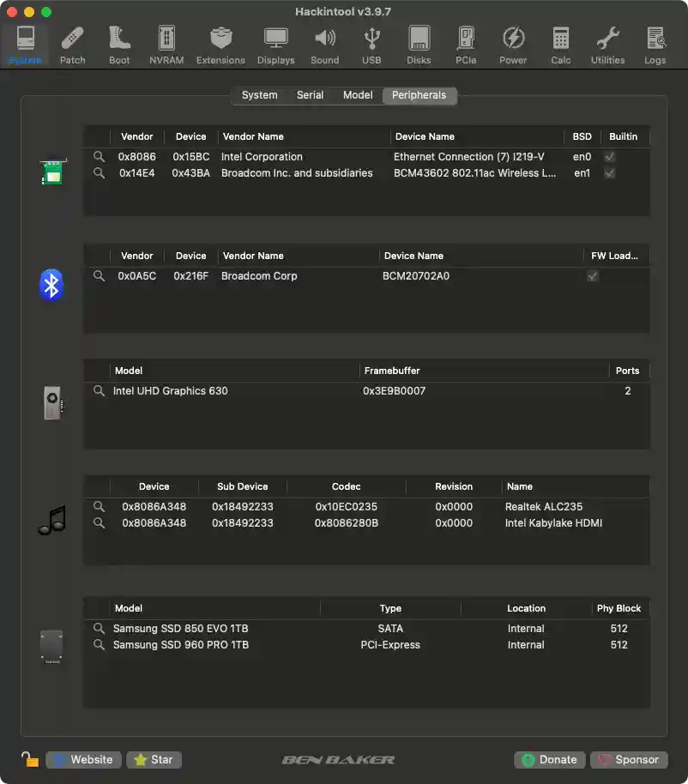Open the project Website
Image resolution: width=688 pixels, height=784 pixels.
tap(82, 759)
